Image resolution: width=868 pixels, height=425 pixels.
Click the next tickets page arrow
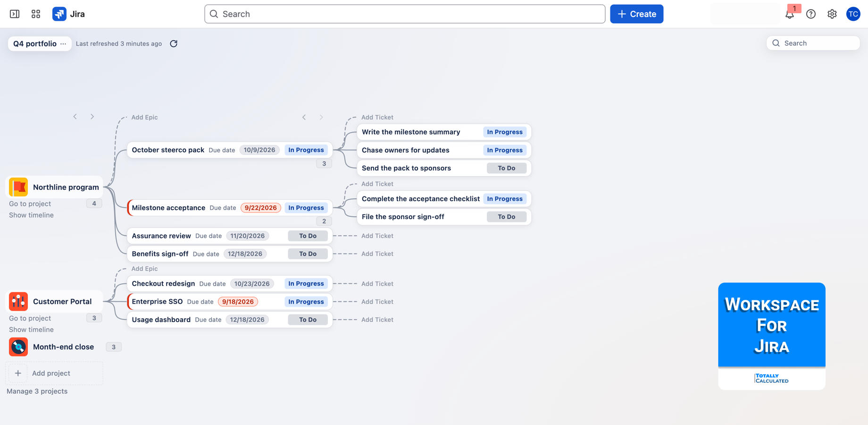click(x=321, y=117)
